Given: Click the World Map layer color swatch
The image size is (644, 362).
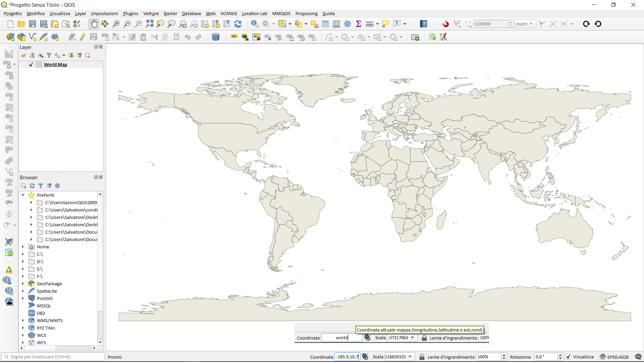Looking at the screenshot, I should [x=39, y=65].
